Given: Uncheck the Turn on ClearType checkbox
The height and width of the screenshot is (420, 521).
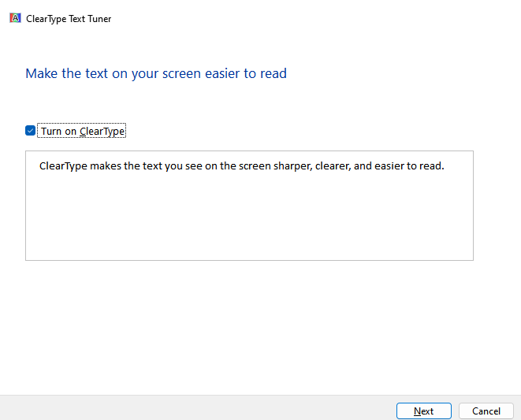Looking at the screenshot, I should (x=31, y=131).
